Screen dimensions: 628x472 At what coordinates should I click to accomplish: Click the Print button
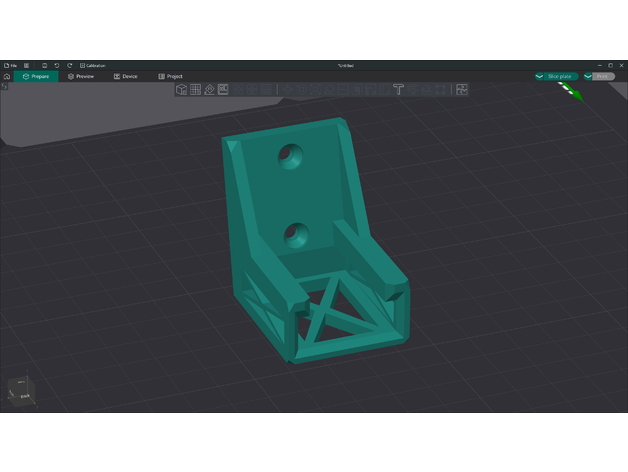coord(602,76)
